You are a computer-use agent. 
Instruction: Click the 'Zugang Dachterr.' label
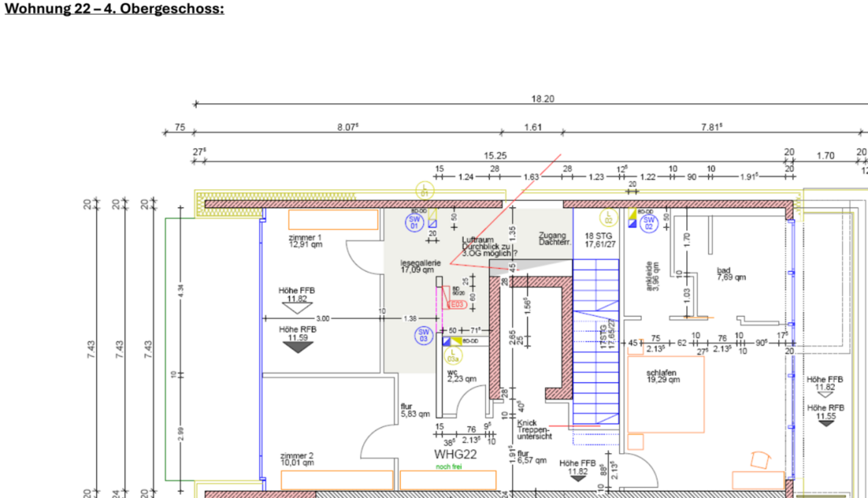click(555, 239)
